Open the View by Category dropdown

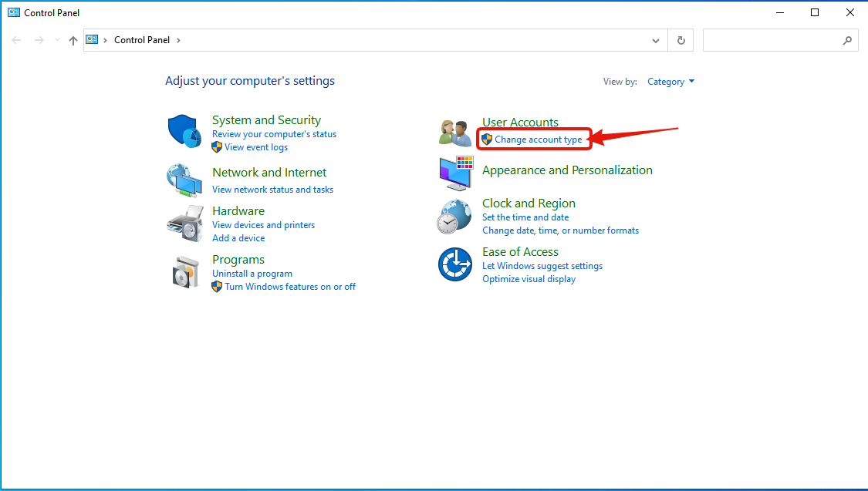point(671,81)
